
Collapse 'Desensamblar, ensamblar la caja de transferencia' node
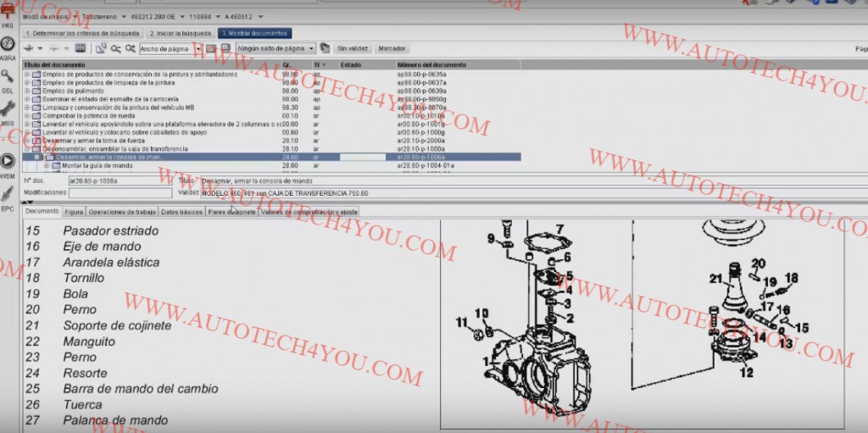(x=26, y=148)
